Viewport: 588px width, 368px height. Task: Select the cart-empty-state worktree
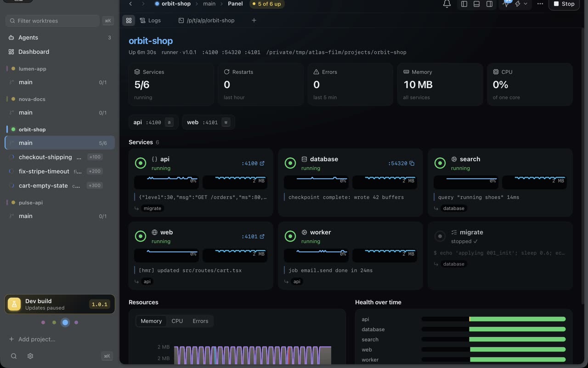pos(60,185)
